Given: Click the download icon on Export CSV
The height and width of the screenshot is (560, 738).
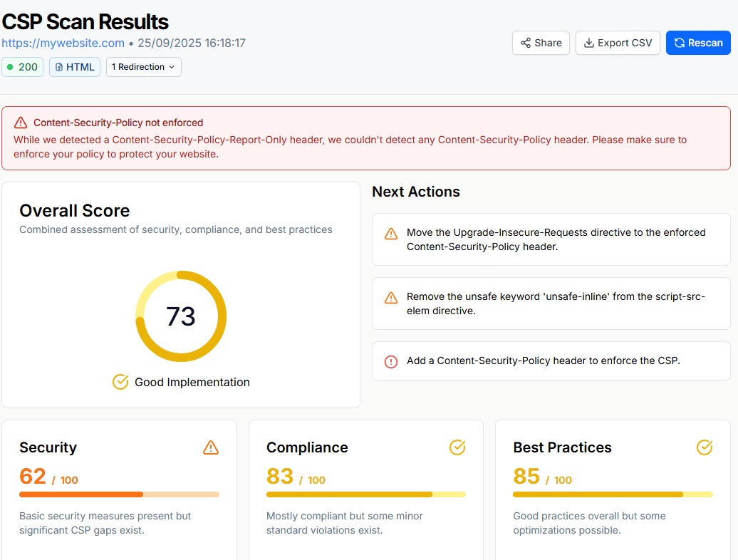Looking at the screenshot, I should tap(589, 43).
